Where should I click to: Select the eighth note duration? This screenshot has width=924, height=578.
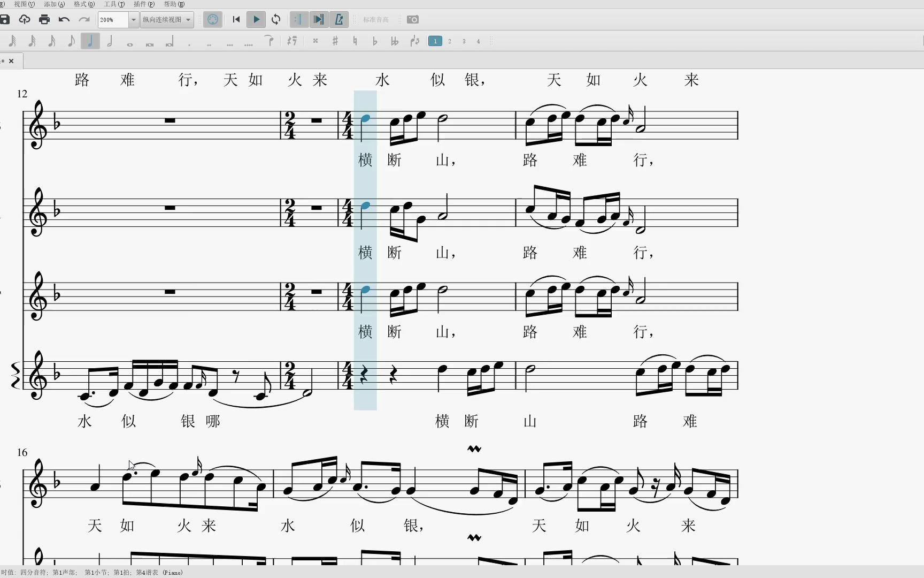(71, 41)
